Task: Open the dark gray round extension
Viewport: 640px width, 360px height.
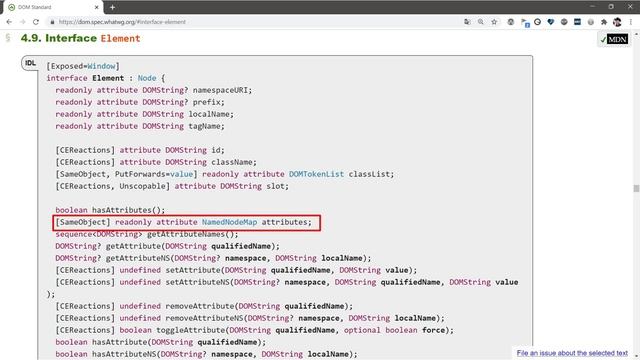Action: tap(564, 22)
